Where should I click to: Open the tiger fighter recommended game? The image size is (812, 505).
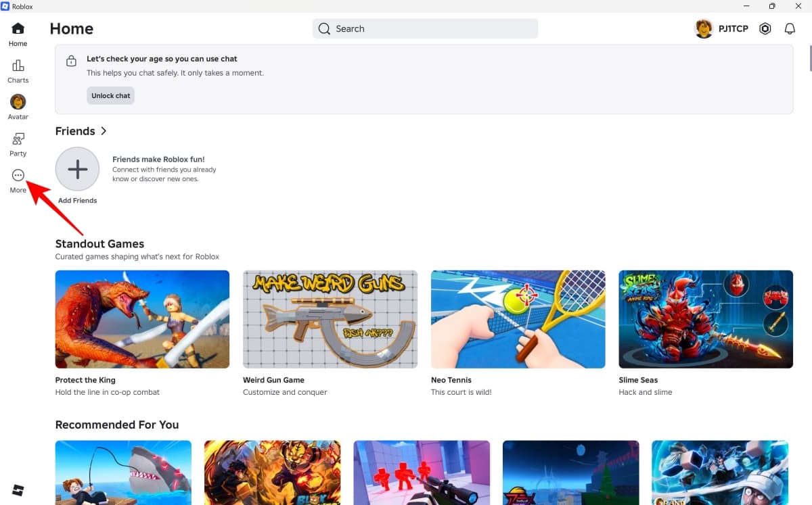[x=272, y=473]
